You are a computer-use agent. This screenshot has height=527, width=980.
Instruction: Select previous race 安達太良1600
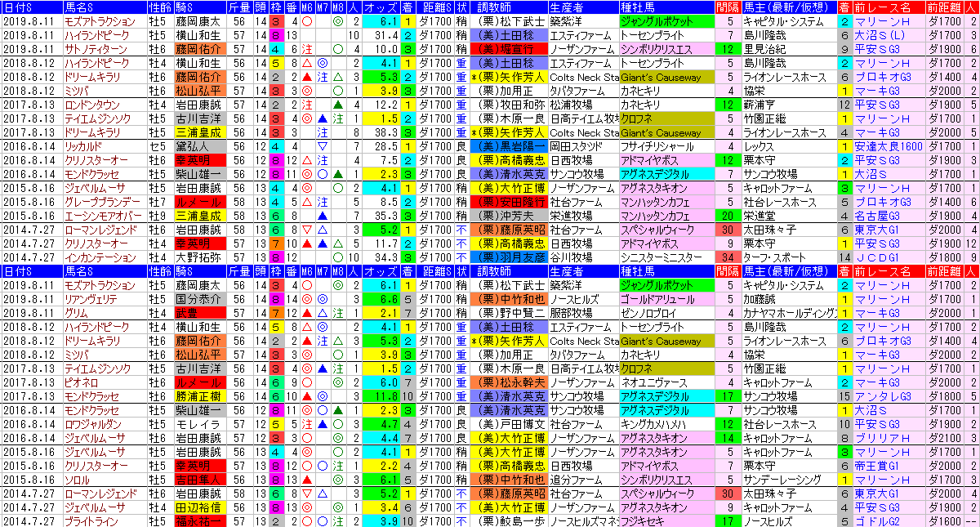pos(889,146)
